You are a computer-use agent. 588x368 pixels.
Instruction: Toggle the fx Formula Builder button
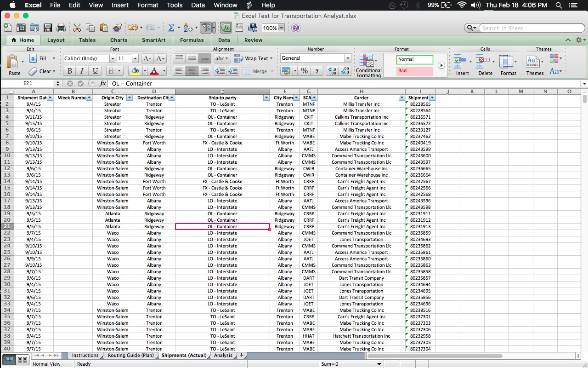coord(226,28)
